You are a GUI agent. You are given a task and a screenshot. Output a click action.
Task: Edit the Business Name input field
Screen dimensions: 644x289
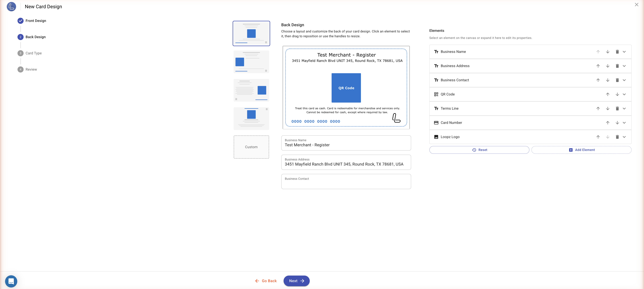[x=346, y=143]
